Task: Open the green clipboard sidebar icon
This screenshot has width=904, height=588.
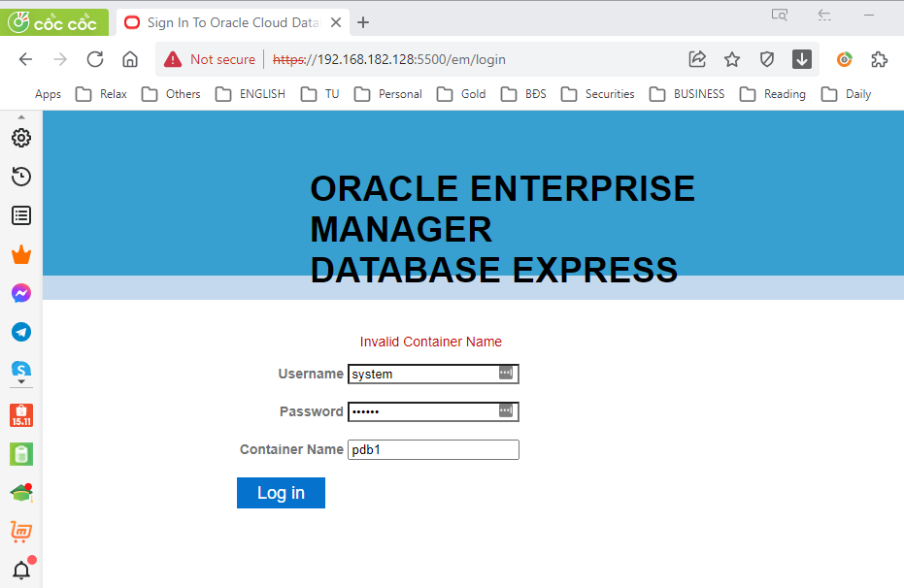Action: [21, 454]
